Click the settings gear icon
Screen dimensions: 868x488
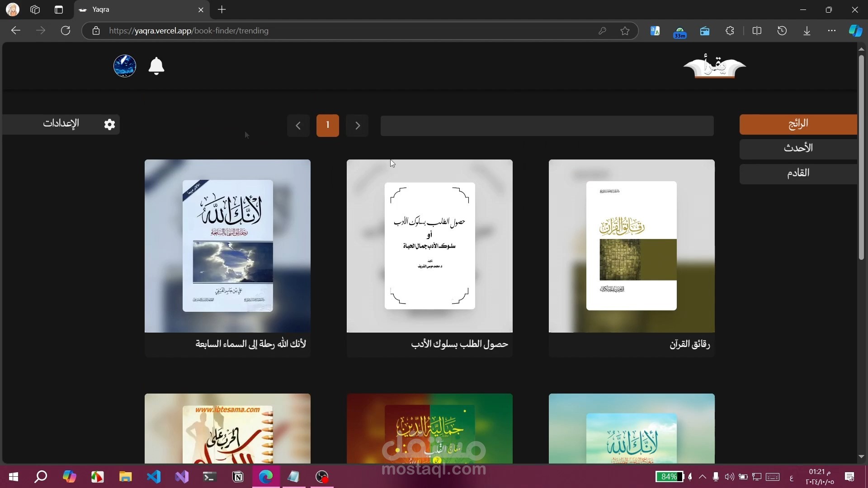pos(109,124)
